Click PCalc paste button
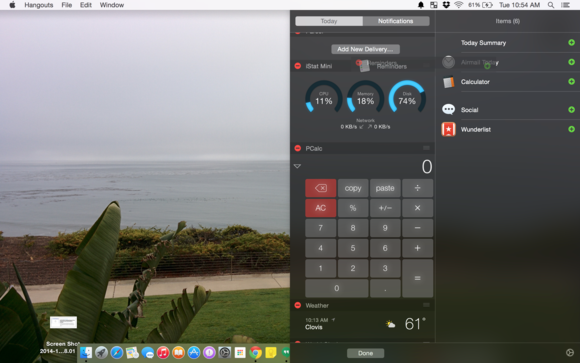 click(385, 188)
